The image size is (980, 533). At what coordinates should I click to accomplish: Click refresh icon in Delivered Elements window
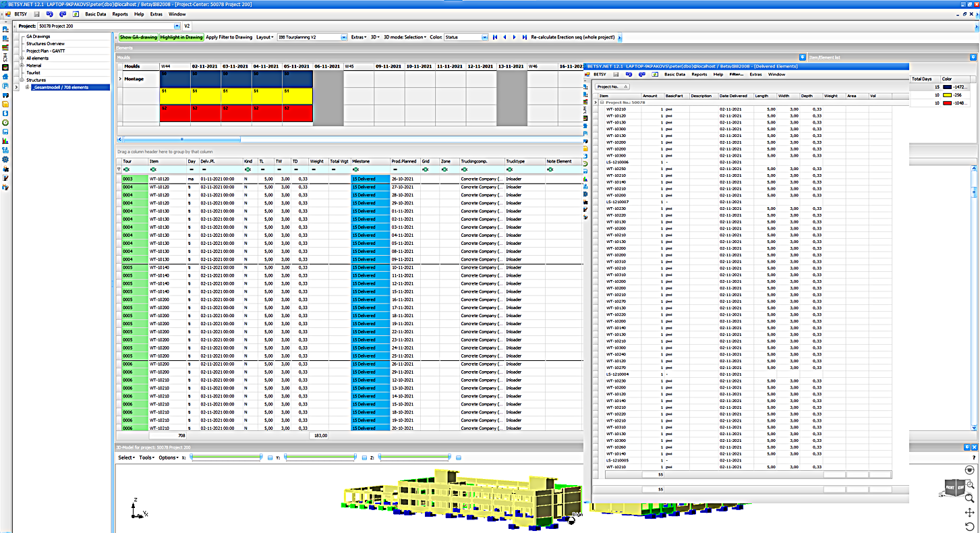(x=654, y=74)
